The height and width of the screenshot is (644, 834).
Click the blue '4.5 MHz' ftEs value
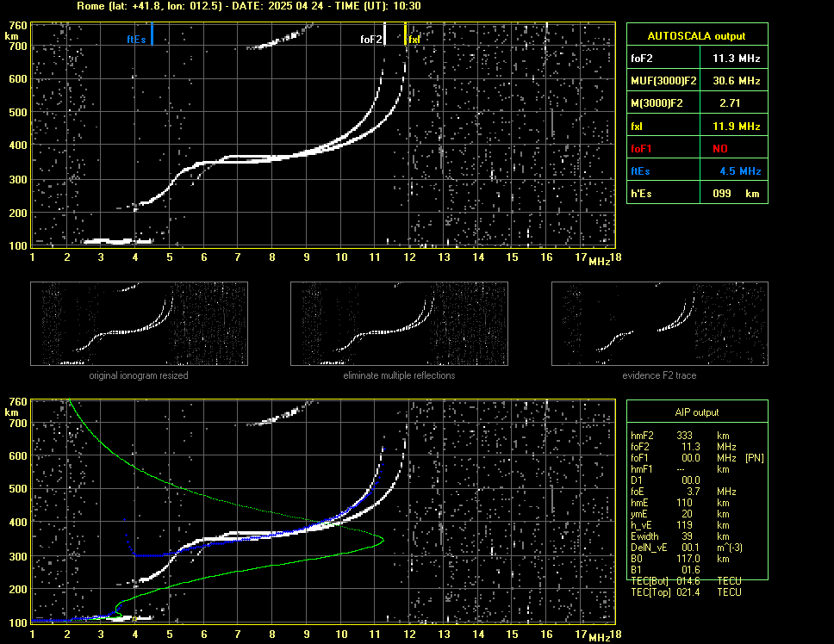[x=740, y=171]
